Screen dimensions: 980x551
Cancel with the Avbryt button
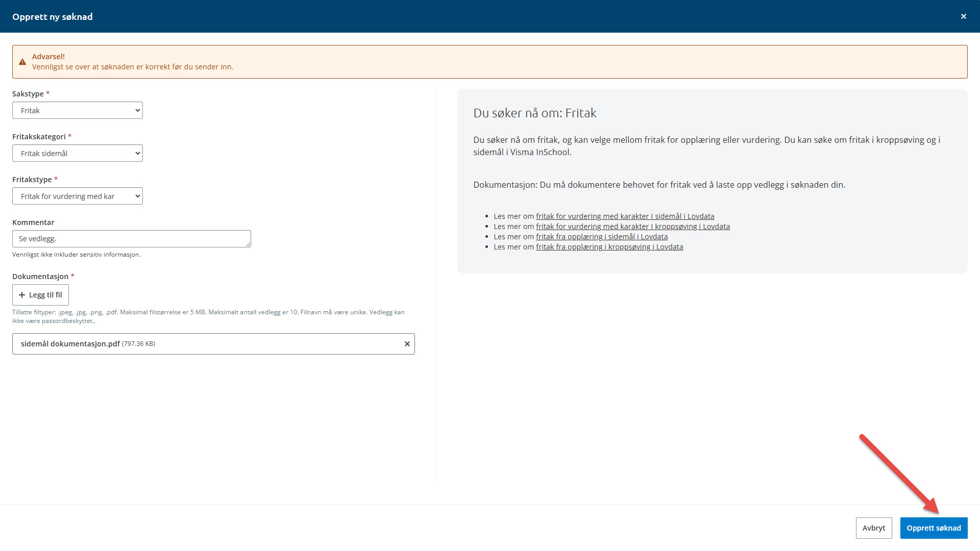[x=873, y=528]
